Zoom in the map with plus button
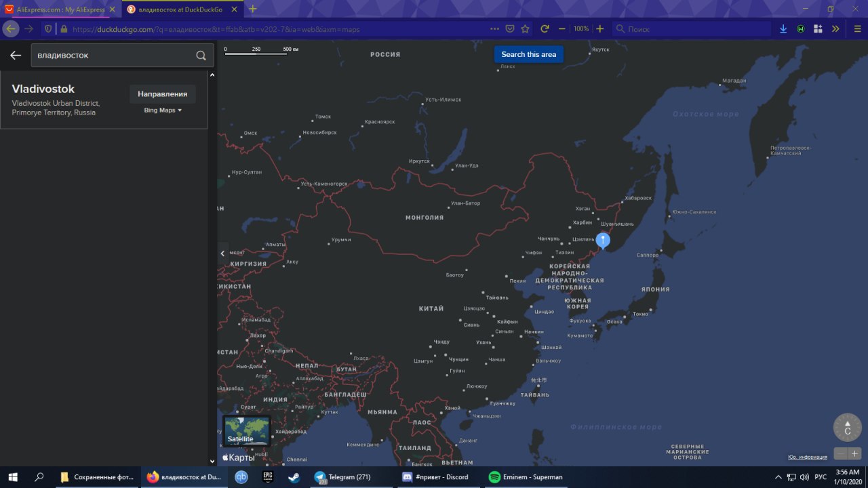 [854, 454]
